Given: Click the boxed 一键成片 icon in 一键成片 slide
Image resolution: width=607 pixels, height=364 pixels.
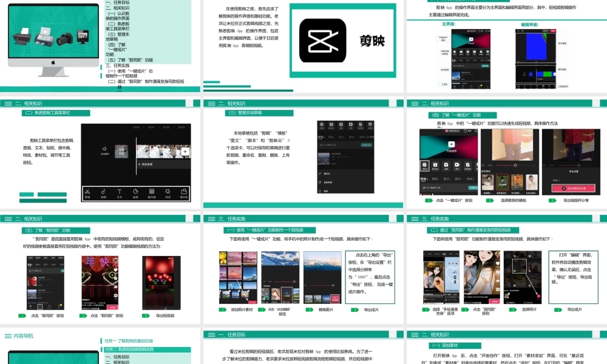Looking at the screenshot, I should click(425, 166).
